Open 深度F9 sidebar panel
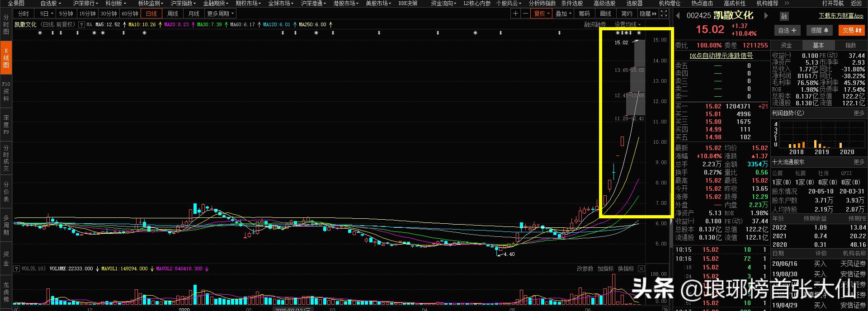The height and width of the screenshot is (311, 868). [x=6, y=124]
